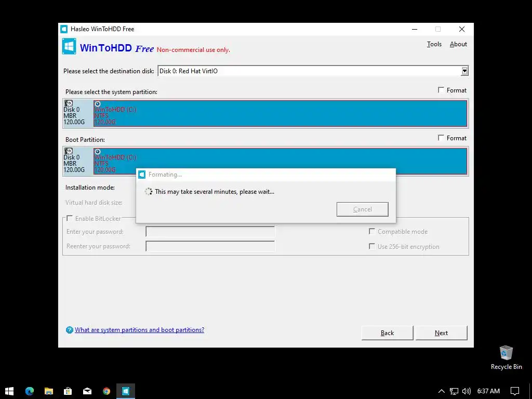Open File Explorer from taskbar

tap(49, 391)
